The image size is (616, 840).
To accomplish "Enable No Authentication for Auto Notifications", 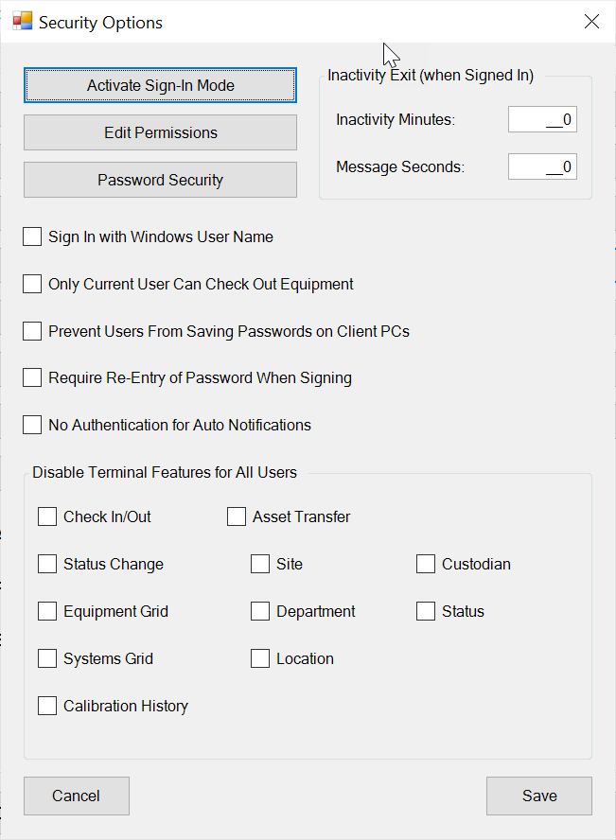I will pyautogui.click(x=31, y=424).
